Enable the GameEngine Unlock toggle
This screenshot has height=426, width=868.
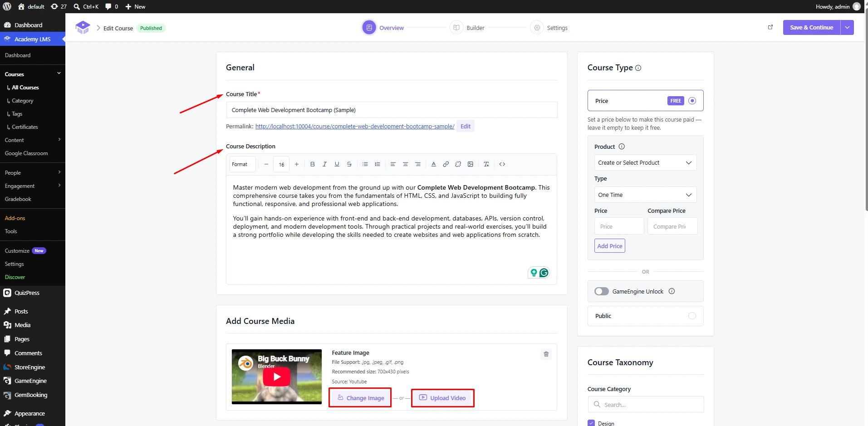pyautogui.click(x=601, y=291)
